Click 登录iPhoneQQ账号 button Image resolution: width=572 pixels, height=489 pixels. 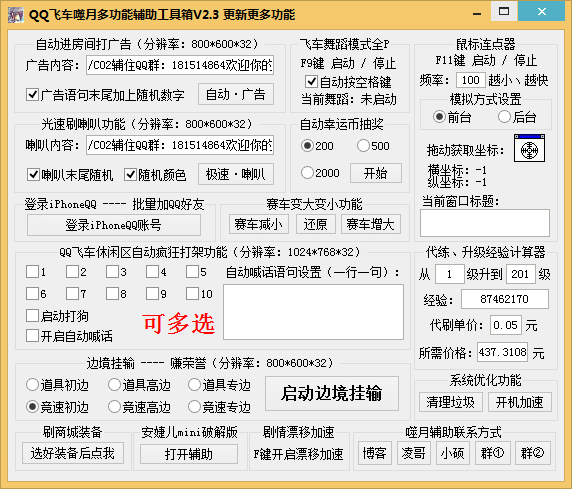(x=113, y=225)
